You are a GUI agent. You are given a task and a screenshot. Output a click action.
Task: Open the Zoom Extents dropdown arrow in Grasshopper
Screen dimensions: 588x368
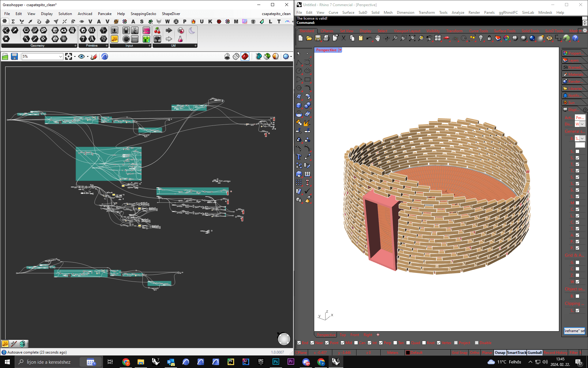tap(75, 56)
